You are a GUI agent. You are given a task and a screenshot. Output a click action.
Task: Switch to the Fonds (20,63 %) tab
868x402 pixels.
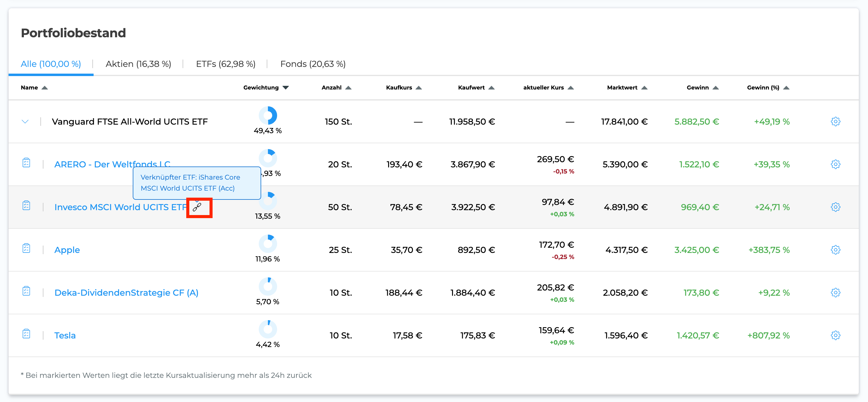click(313, 64)
